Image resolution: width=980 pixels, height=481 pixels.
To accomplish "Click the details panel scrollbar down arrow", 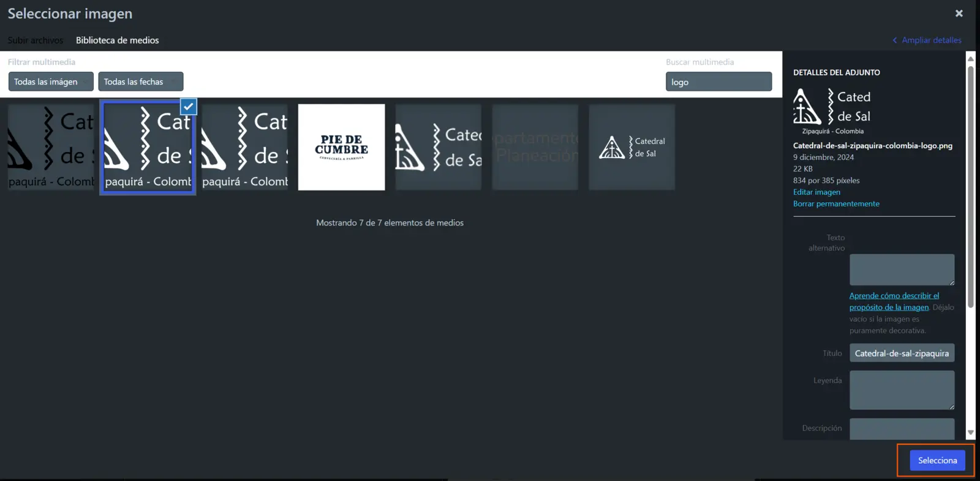I will [x=970, y=433].
